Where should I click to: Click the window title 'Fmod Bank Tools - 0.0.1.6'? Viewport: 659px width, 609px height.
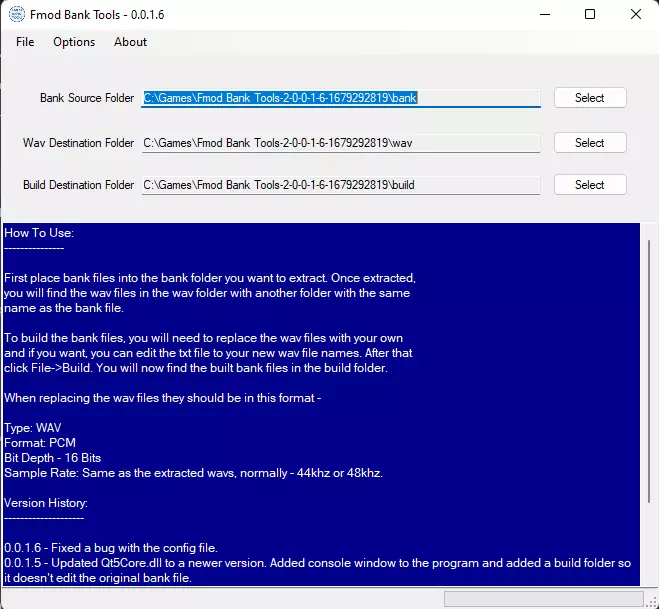tap(97, 15)
